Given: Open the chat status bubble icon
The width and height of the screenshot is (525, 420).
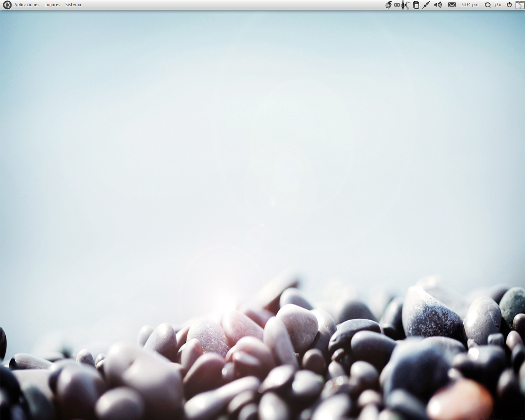Looking at the screenshot, I should coord(488,5).
